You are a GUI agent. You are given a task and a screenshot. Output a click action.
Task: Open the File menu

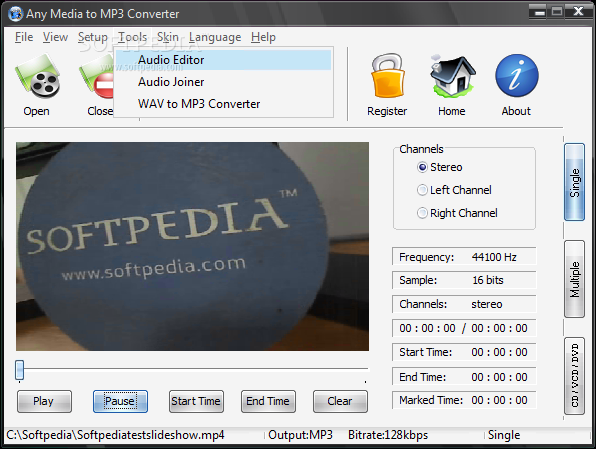click(x=24, y=37)
